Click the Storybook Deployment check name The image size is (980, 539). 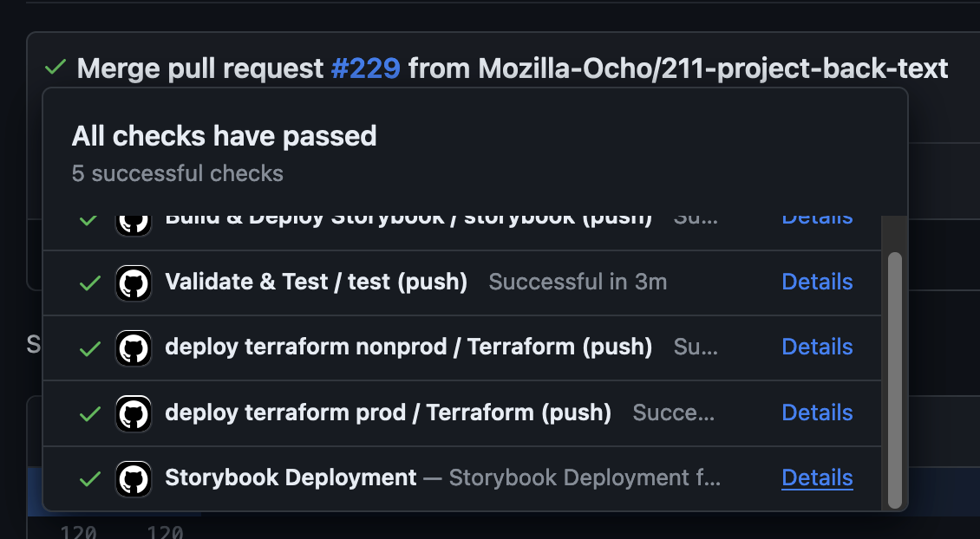tap(291, 477)
